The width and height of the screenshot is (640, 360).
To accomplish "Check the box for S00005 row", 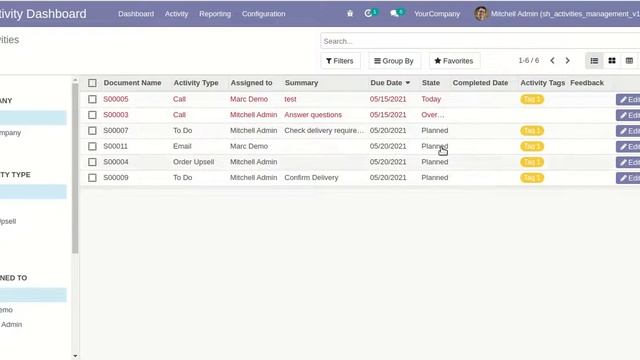I will click(92, 99).
